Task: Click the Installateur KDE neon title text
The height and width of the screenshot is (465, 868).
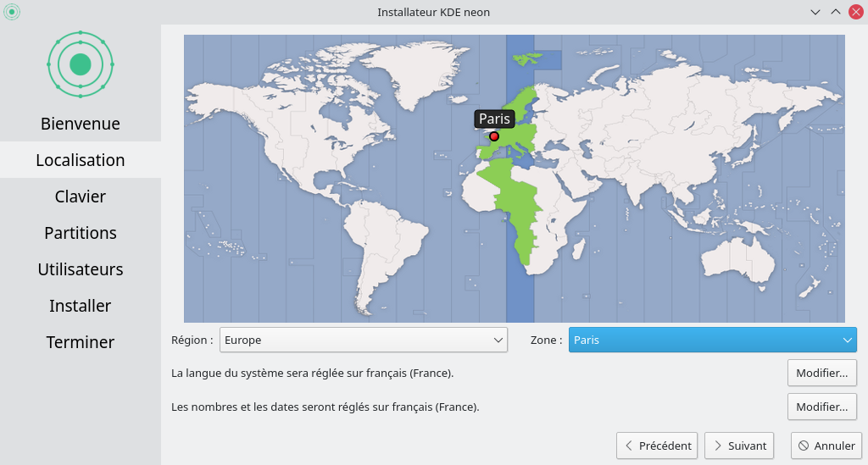Action: click(x=433, y=12)
